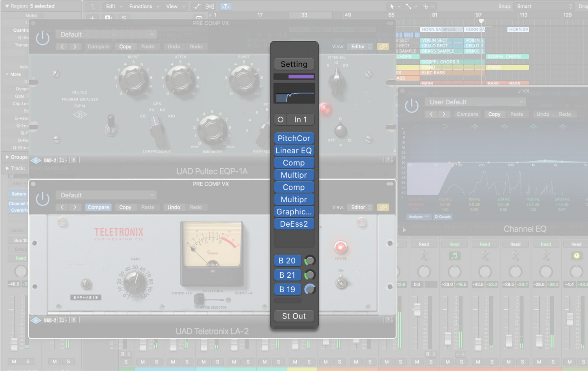Click the Channel EQ power icon

[412, 106]
